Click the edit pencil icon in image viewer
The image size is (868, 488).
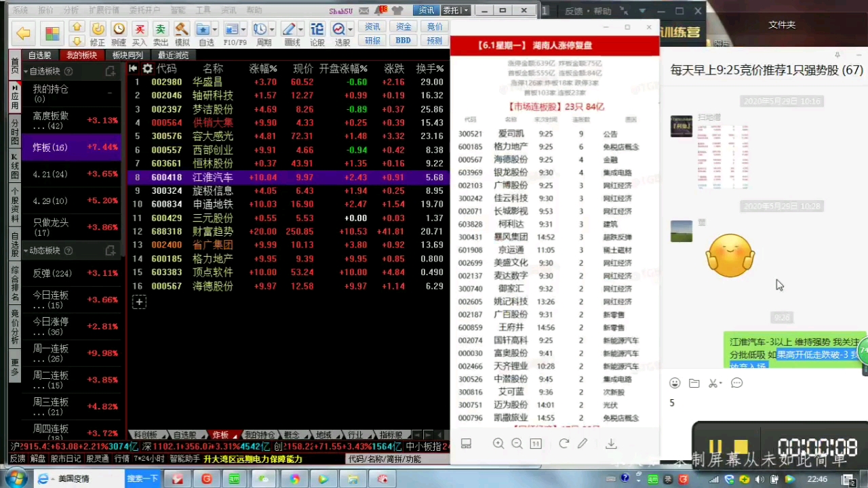point(583,443)
